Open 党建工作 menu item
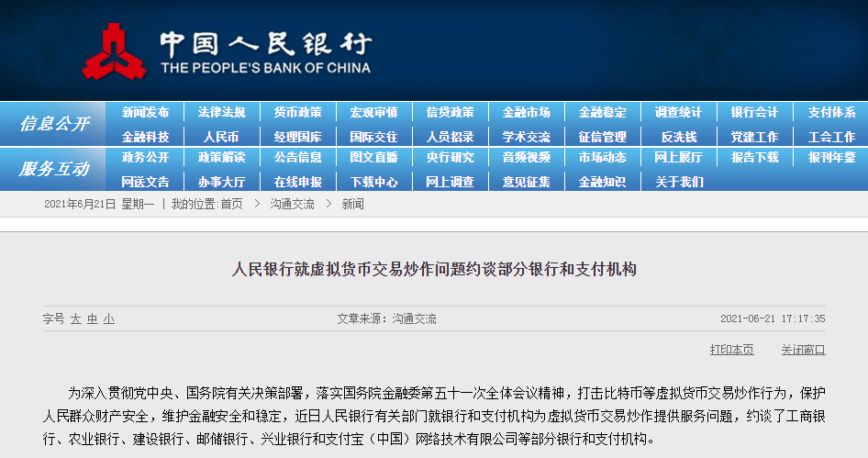 (x=754, y=137)
